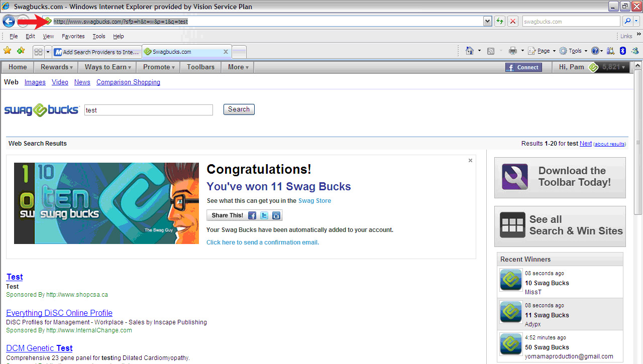Close the Swagbucks.com tab

[226, 52]
